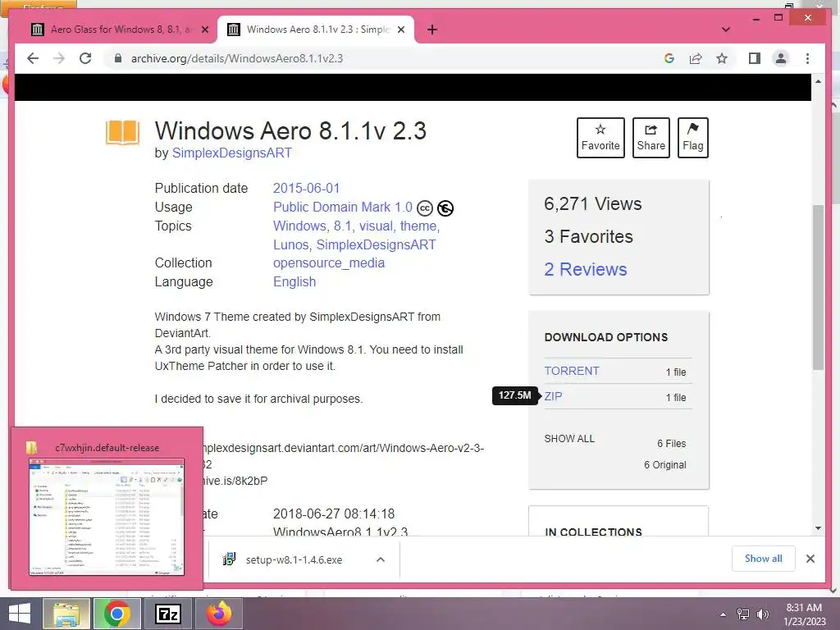The height and width of the screenshot is (630, 840).
Task: Download the TORRENT option
Action: [x=572, y=371]
